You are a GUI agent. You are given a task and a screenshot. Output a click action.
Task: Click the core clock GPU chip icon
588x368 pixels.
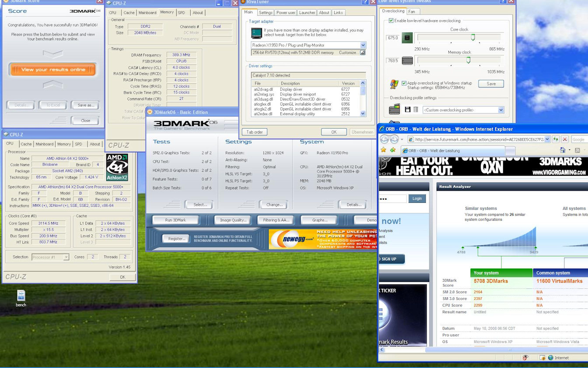pos(407,38)
